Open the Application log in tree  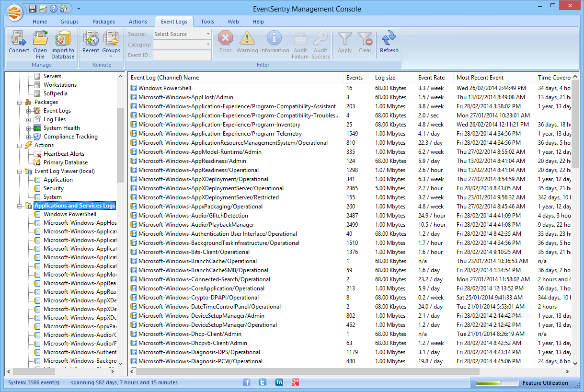(58, 180)
